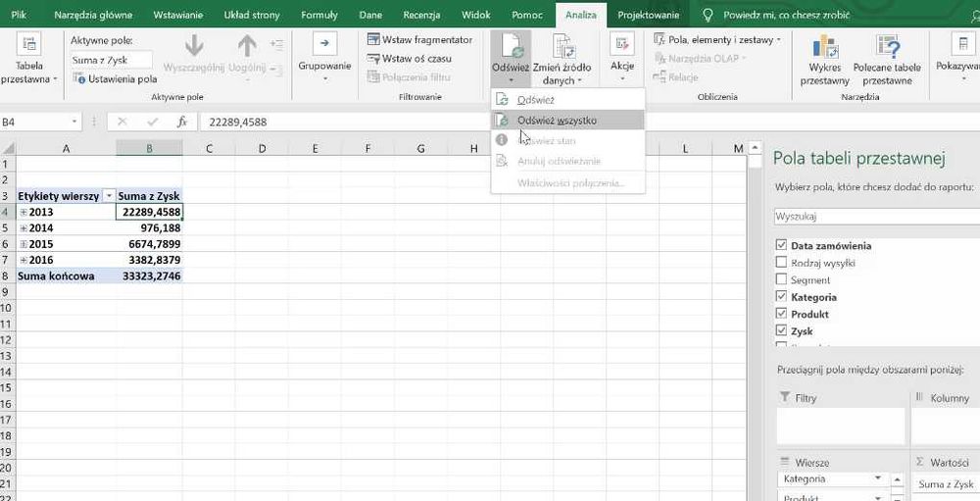Choose Odśwież wszystko in dropdown
Screen dimensions: 980x501
tap(567, 120)
